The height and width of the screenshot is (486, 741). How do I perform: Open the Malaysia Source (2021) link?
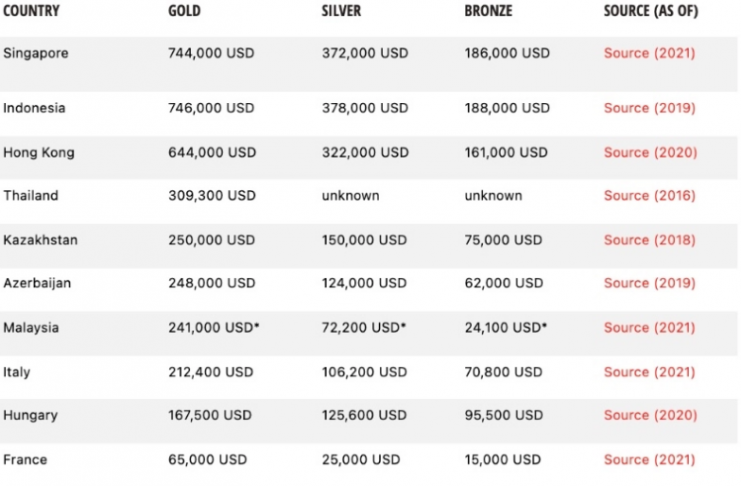tap(649, 327)
